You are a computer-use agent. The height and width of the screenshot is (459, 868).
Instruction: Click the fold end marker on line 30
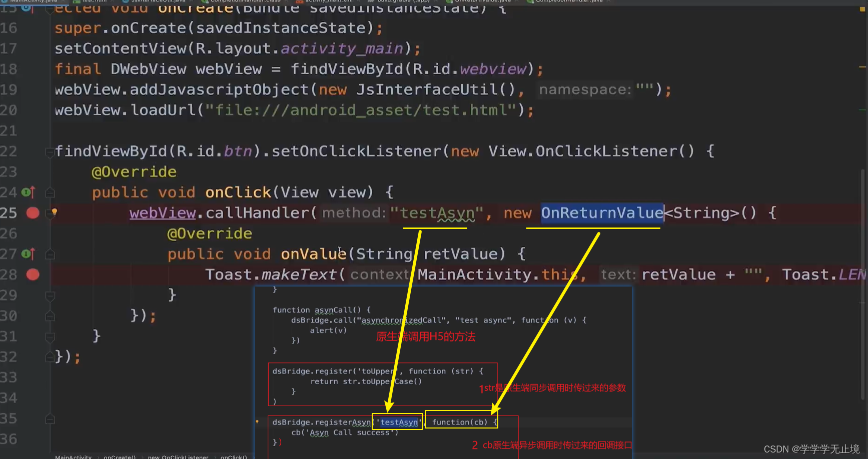(50, 316)
